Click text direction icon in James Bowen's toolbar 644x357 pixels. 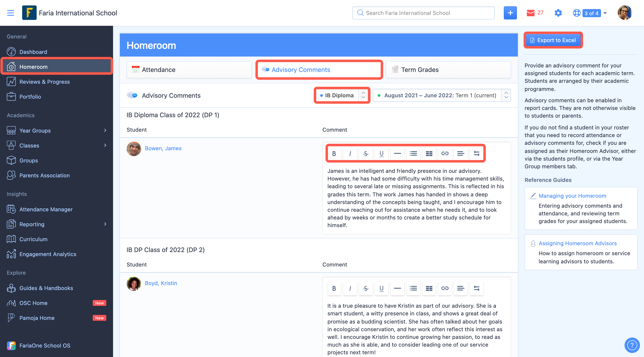click(476, 153)
